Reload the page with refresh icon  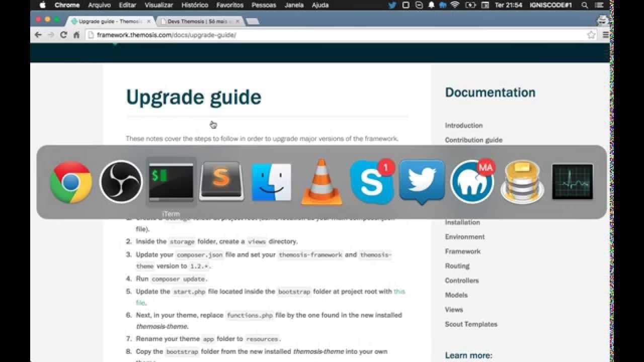coord(63,35)
